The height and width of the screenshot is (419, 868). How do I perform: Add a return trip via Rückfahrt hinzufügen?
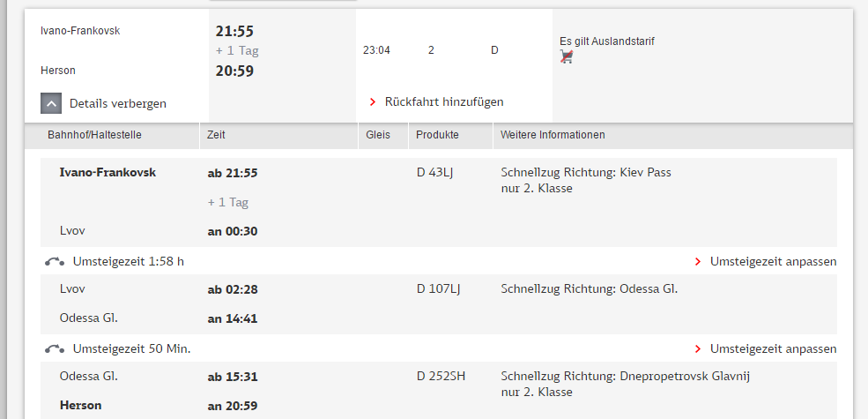tap(443, 101)
